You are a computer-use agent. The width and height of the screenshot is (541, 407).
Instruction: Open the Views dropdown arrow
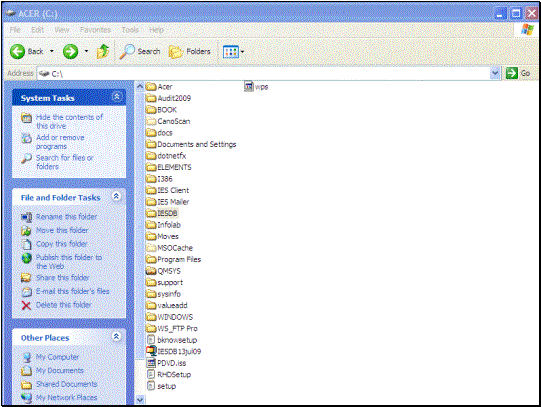(242, 52)
